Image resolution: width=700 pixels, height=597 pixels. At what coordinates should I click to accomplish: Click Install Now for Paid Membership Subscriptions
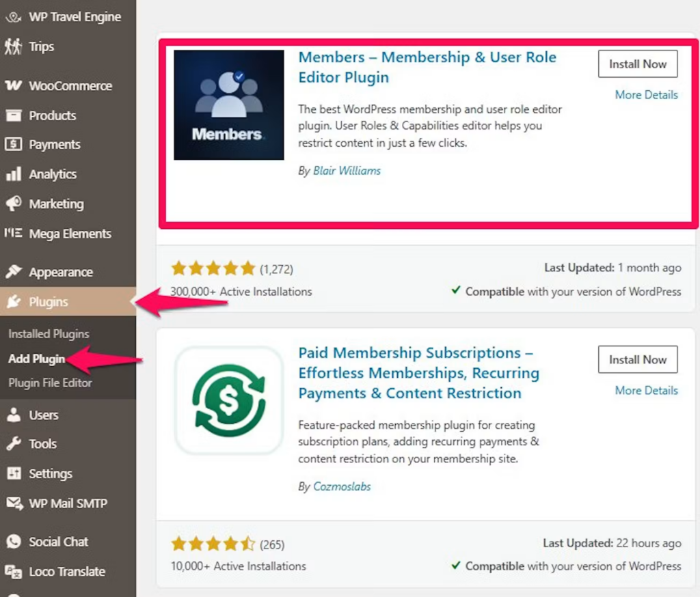638,359
